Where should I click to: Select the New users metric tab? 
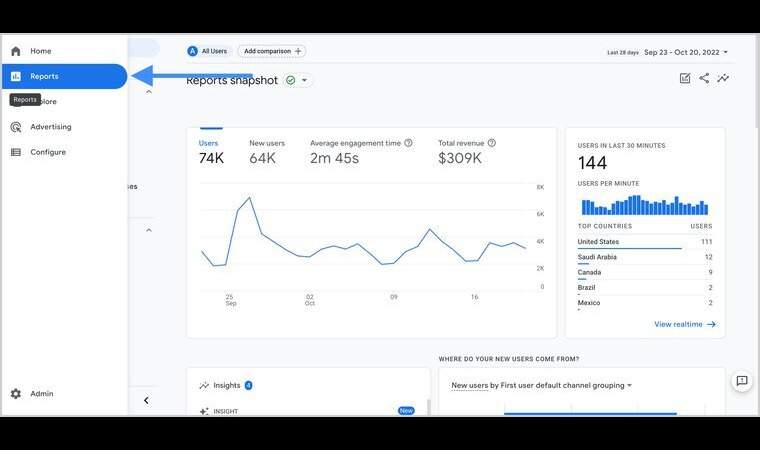[x=267, y=152]
